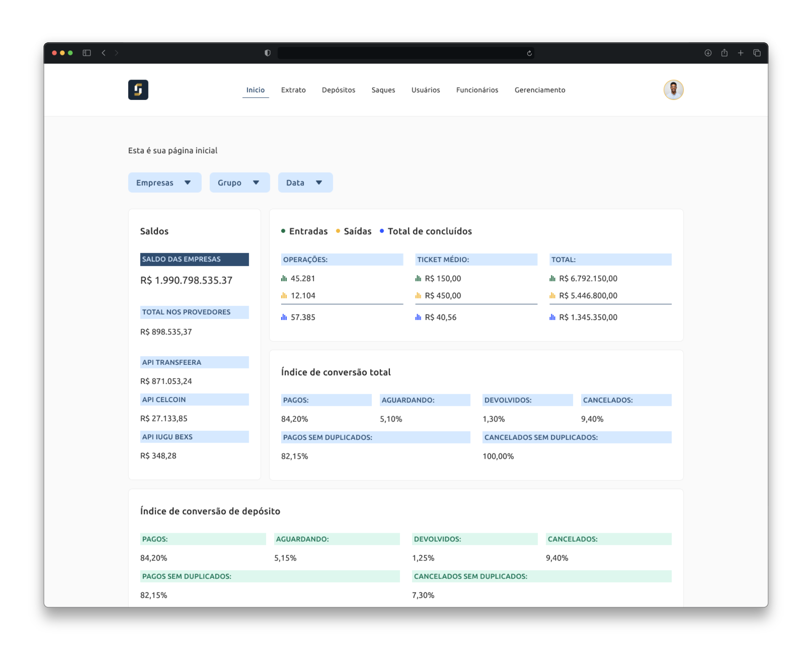Click the Índice de conversão total heading
812x650 pixels.
click(336, 372)
